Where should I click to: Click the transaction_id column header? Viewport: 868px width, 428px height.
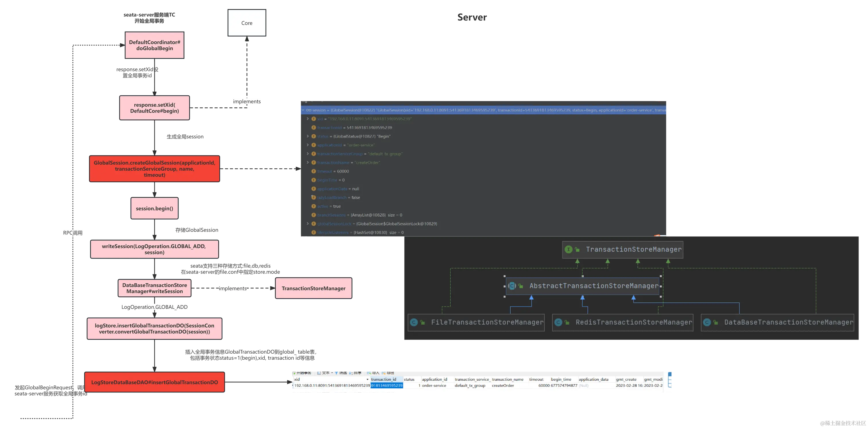383,379
